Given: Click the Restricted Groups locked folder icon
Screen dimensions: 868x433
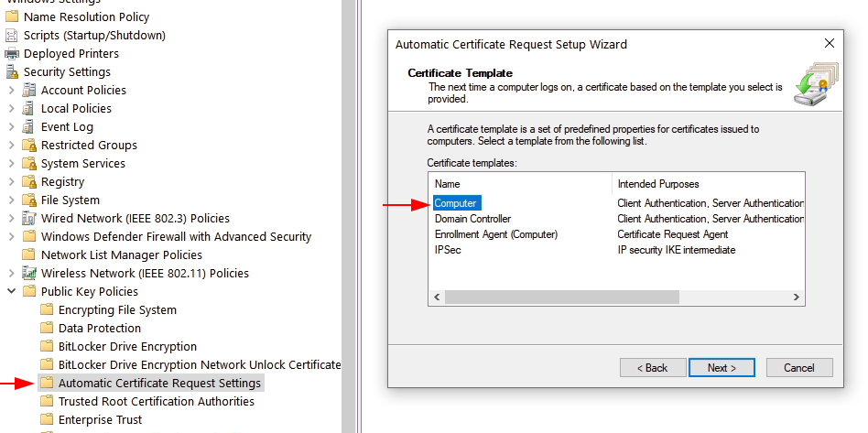Looking at the screenshot, I should pos(28,145).
